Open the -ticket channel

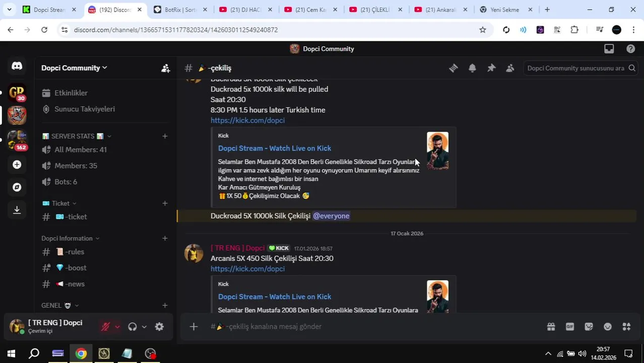pyautogui.click(x=105, y=217)
